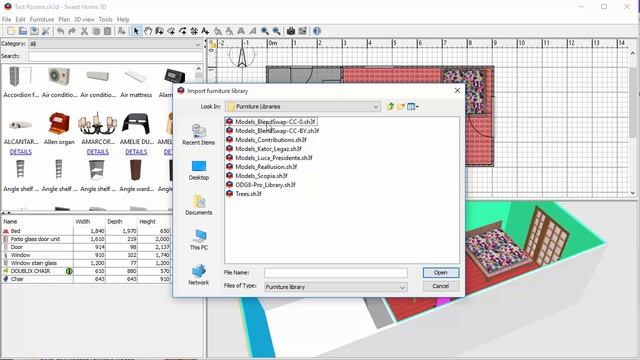
Task: Go to This PC in dialog sidebar
Action: (x=199, y=240)
